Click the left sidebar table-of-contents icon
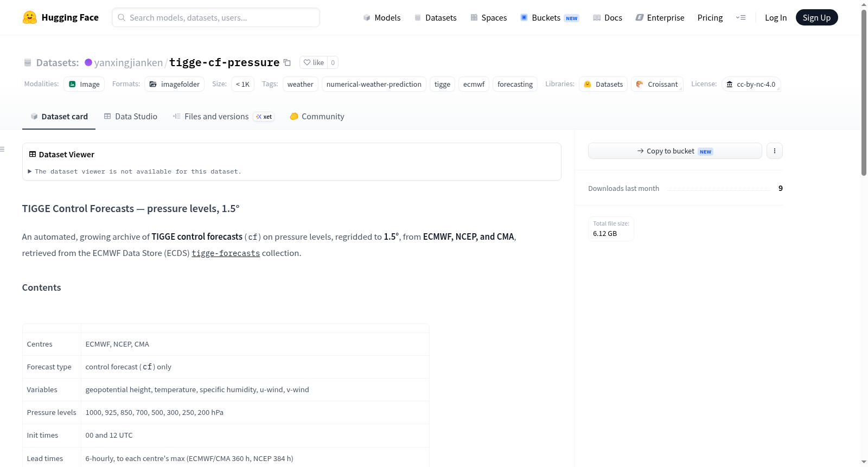The height and width of the screenshot is (467, 868). (x=3, y=149)
